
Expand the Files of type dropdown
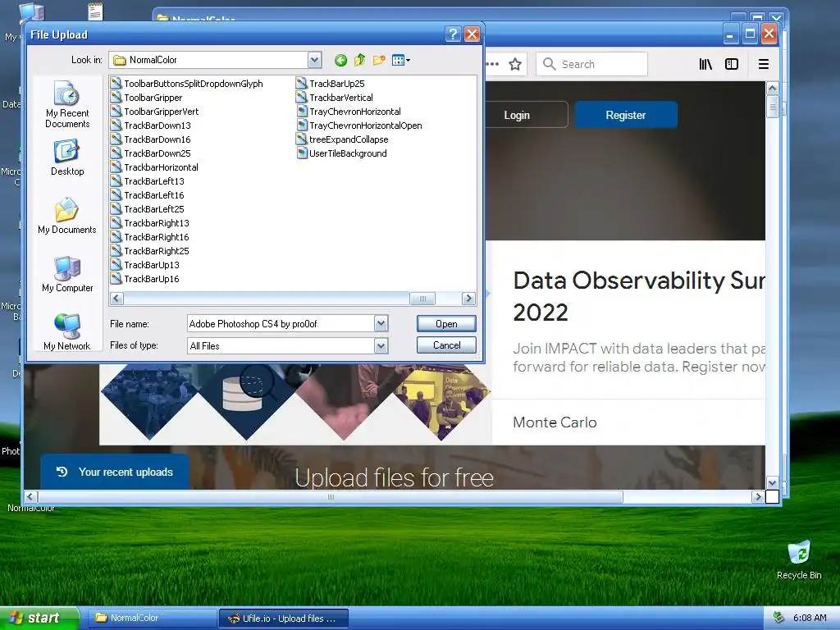pos(381,345)
